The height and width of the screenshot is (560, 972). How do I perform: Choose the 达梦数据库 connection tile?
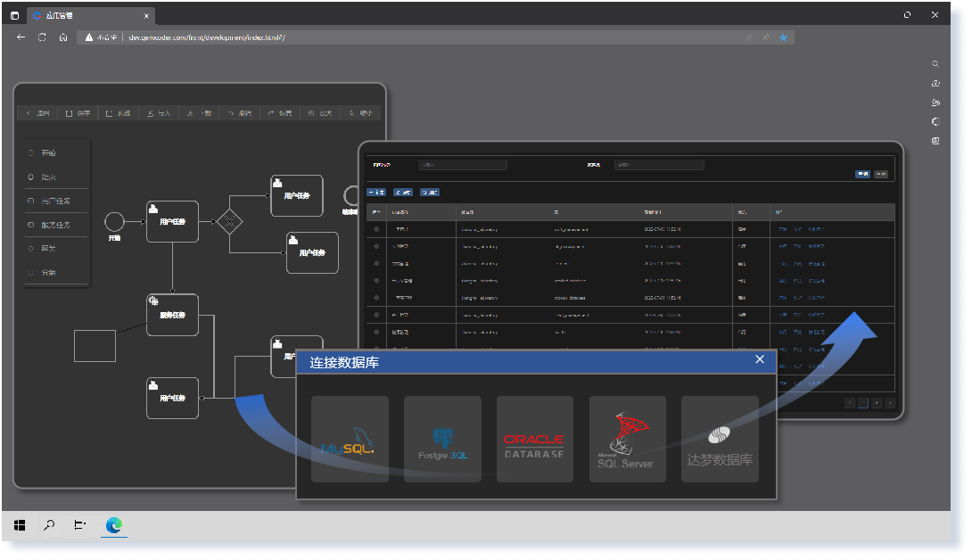pyautogui.click(x=720, y=439)
